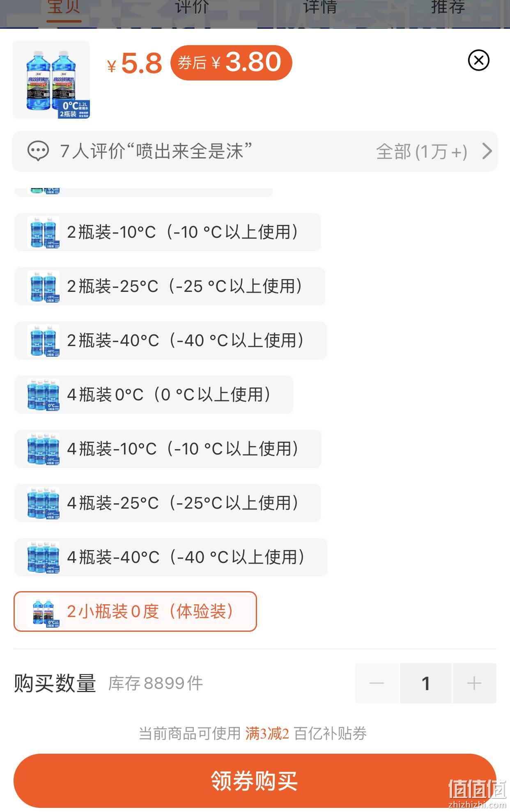Click the quantity number field
The height and width of the screenshot is (812, 510).
[x=426, y=683]
